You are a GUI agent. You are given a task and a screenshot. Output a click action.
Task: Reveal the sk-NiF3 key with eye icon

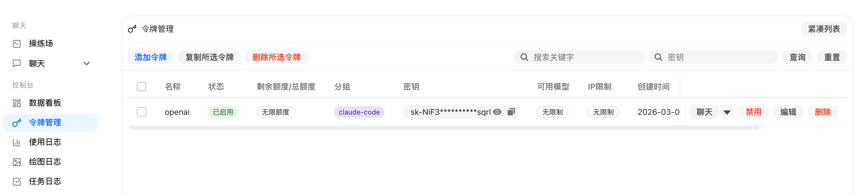[x=497, y=112]
